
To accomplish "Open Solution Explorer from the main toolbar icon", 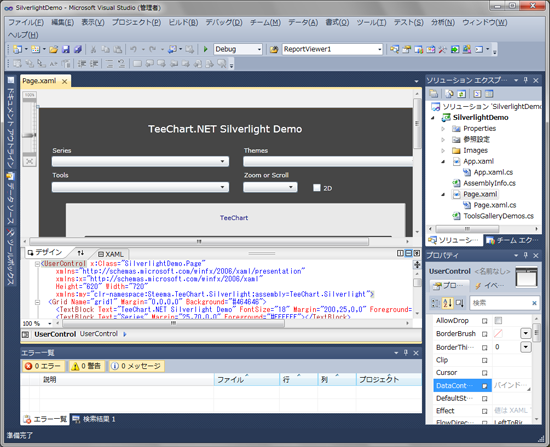I will [394, 49].
